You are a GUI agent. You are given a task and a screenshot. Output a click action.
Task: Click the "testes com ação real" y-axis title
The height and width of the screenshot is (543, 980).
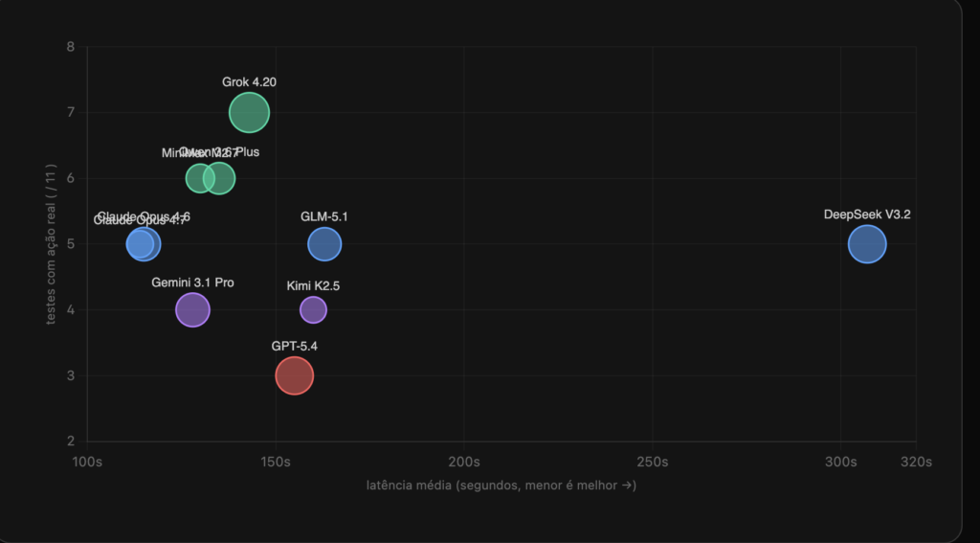click(52, 244)
